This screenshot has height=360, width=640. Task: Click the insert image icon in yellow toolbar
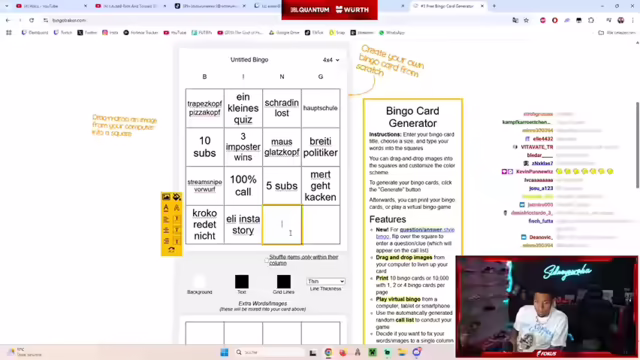pyautogui.click(x=166, y=197)
